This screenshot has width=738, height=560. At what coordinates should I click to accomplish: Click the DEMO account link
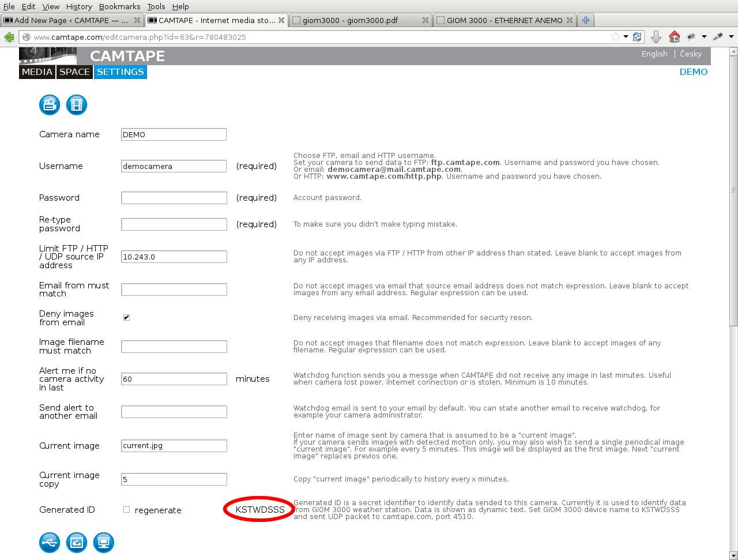click(x=694, y=72)
